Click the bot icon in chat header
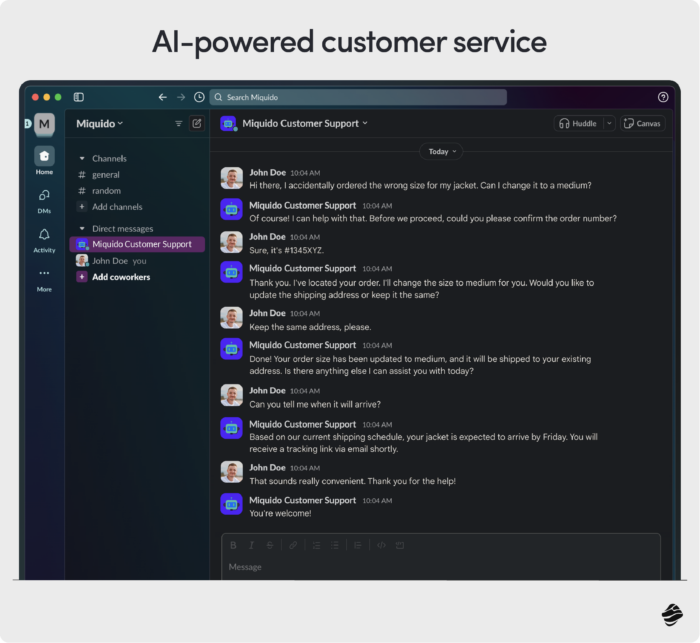 [x=228, y=124]
